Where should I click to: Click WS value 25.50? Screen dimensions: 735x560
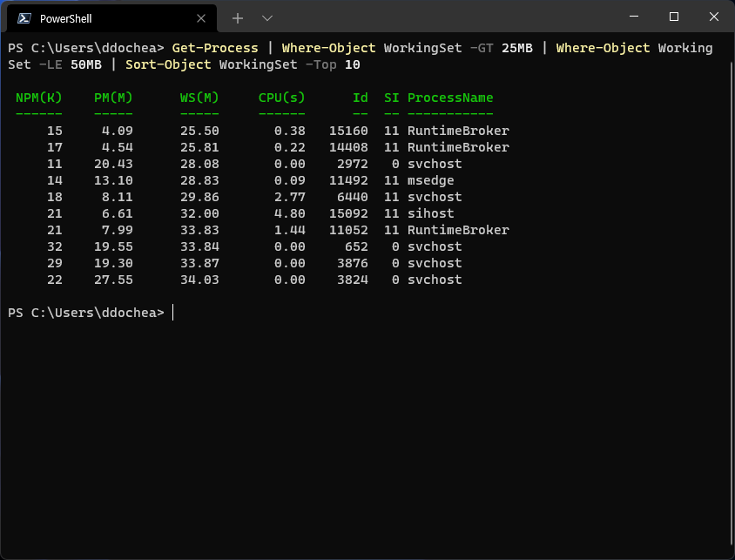(199, 131)
